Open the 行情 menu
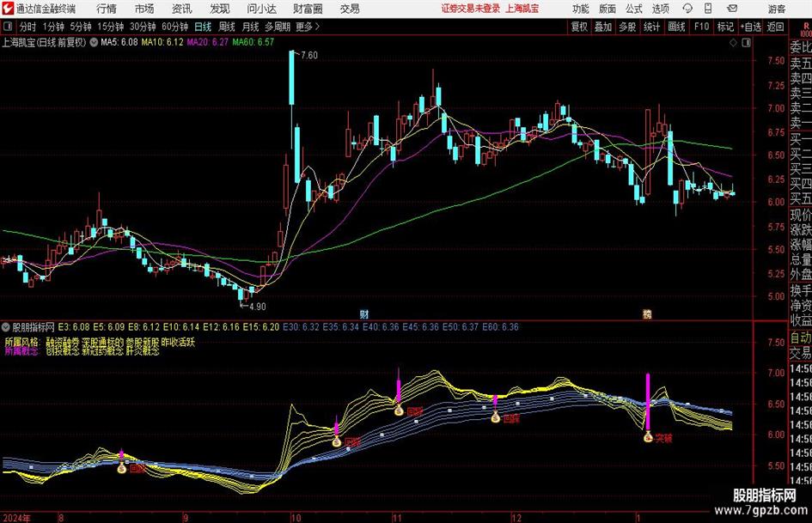Viewport: 812px width, 523px height. [x=107, y=9]
